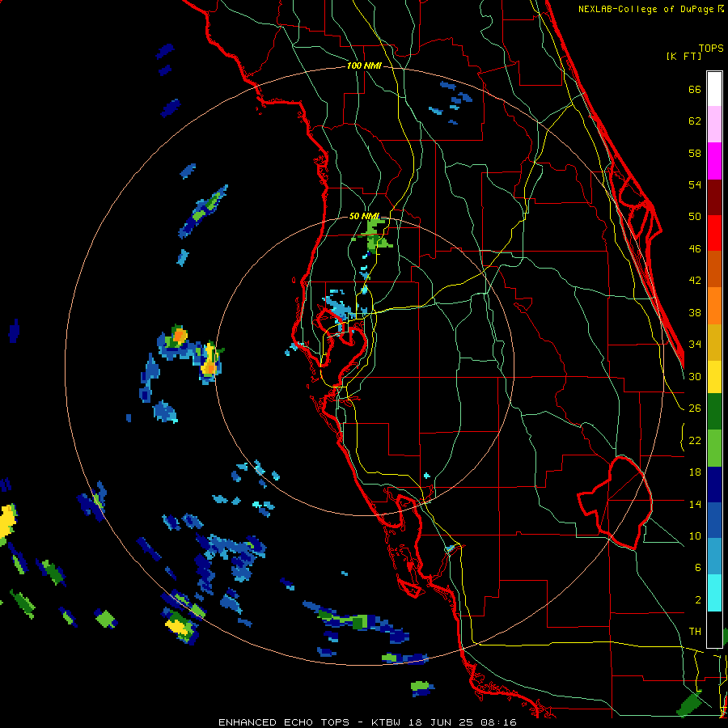The width and height of the screenshot is (728, 728).
Task: Click the magenta 58 kft legend swatch
Action: pos(714,161)
